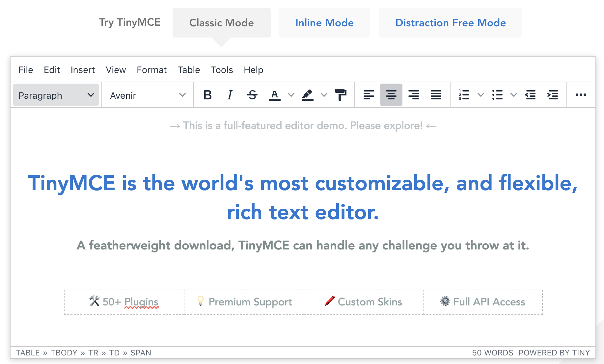This screenshot has height=364, width=604.
Task: Open the Edit menu
Action: tap(52, 70)
